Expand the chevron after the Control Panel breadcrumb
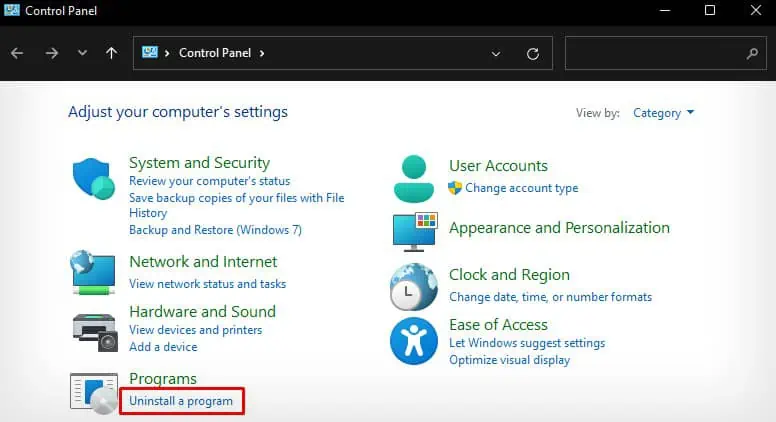The image size is (776, 422). pyautogui.click(x=262, y=53)
